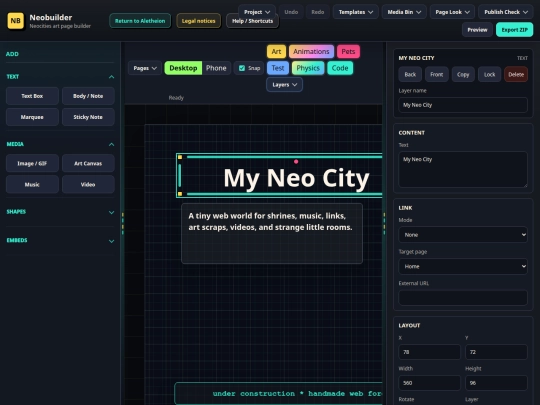Screen dimensions: 540x405
Task: Open the Code tab
Action: coord(340,68)
